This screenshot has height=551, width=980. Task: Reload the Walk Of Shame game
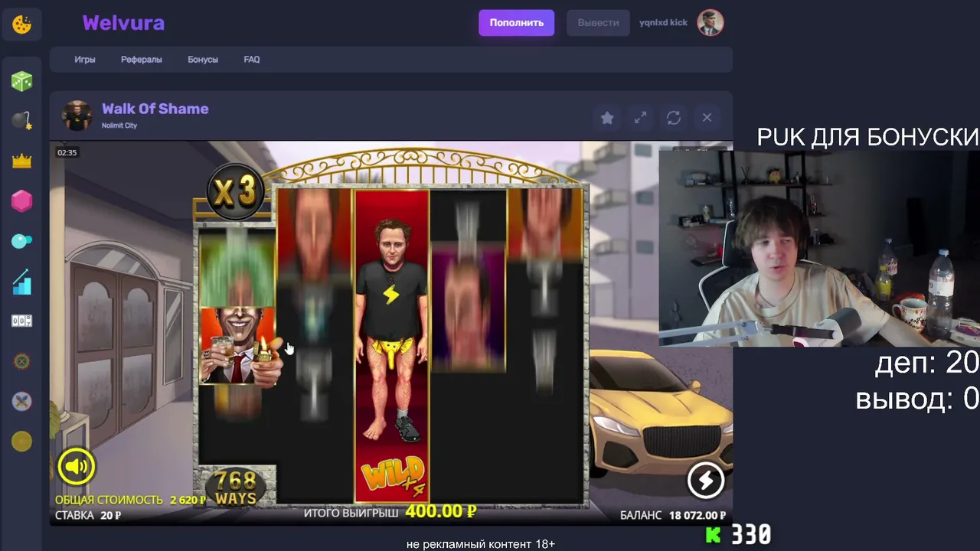[x=674, y=118]
